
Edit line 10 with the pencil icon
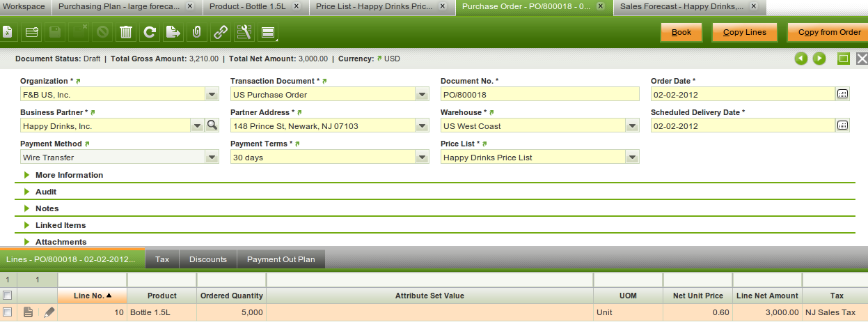[x=49, y=312]
